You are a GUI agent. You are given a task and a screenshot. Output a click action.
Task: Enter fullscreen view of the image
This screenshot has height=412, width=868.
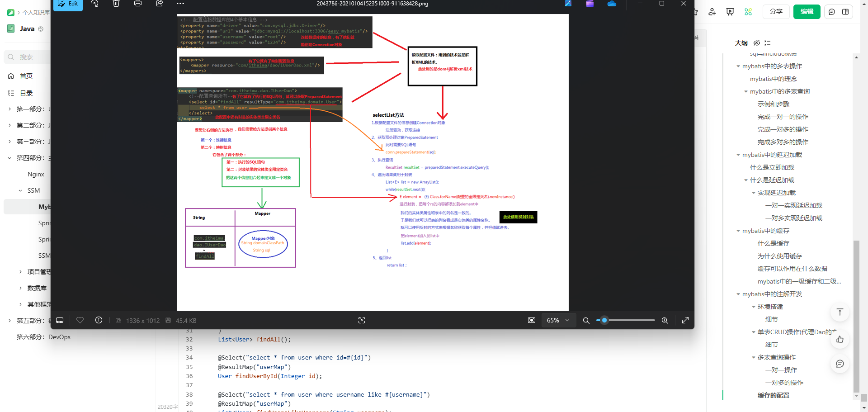coord(685,320)
